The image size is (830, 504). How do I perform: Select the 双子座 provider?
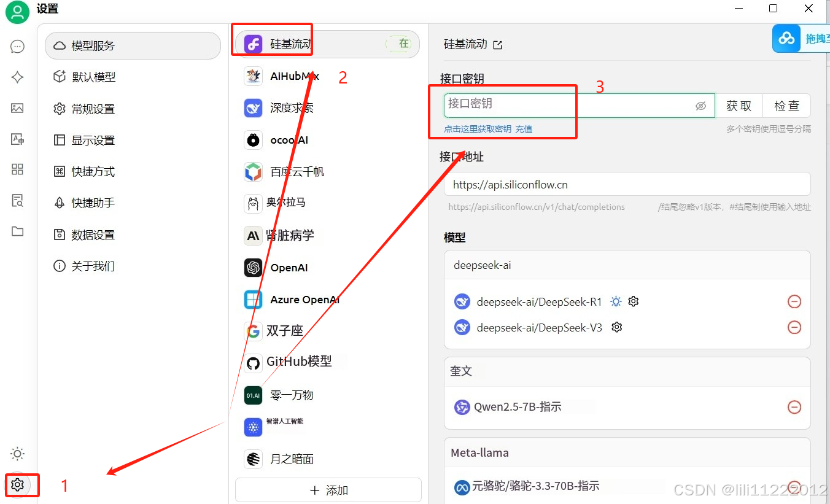pyautogui.click(x=327, y=331)
